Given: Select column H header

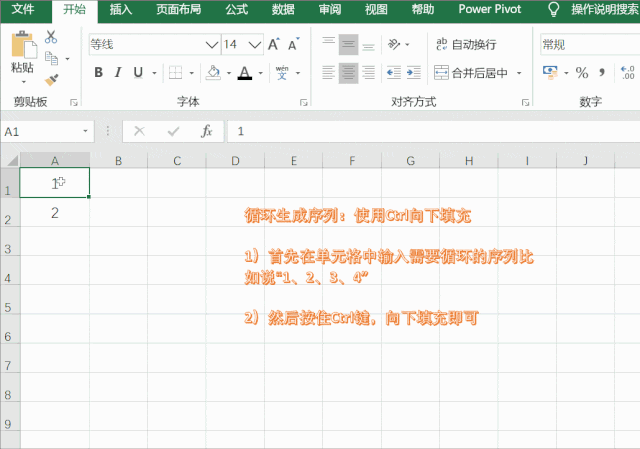Looking at the screenshot, I should point(469,160).
